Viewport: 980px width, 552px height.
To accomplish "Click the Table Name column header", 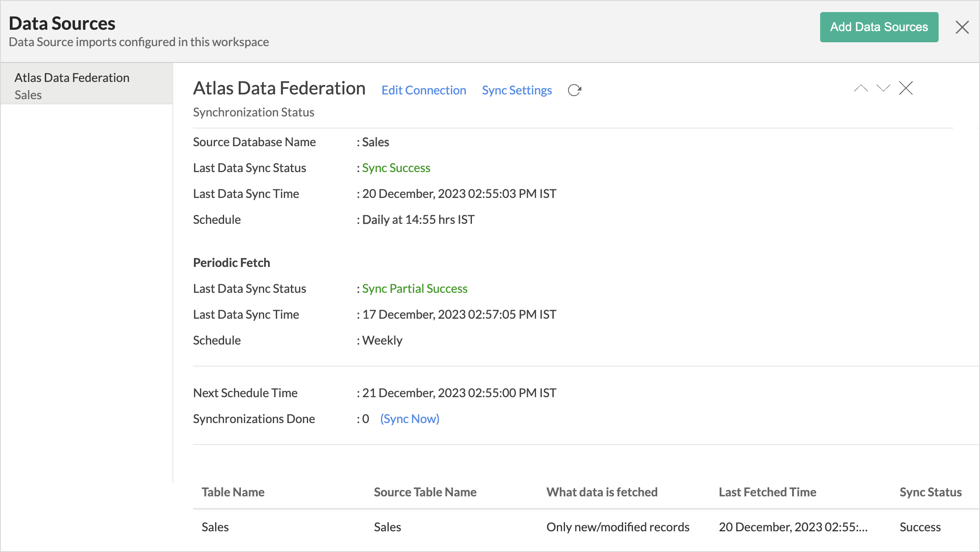I will [233, 492].
